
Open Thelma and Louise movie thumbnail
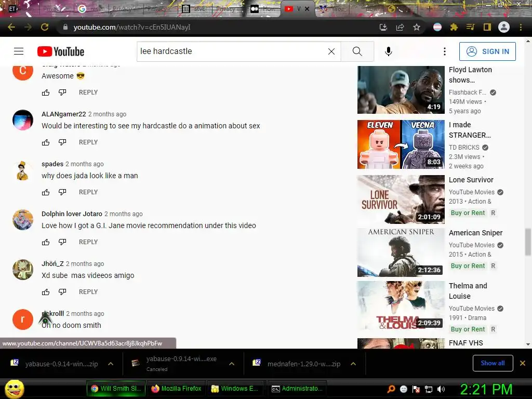click(x=401, y=305)
